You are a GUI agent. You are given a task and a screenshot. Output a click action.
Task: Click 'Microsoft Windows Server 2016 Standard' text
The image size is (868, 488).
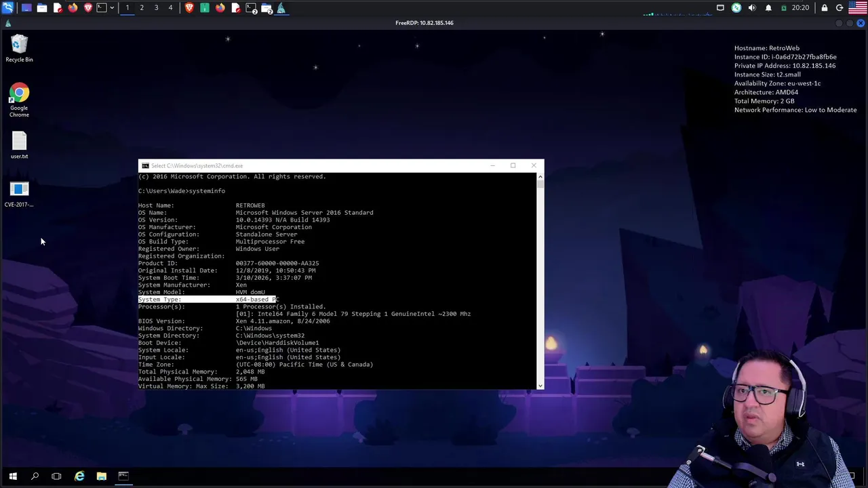point(304,213)
